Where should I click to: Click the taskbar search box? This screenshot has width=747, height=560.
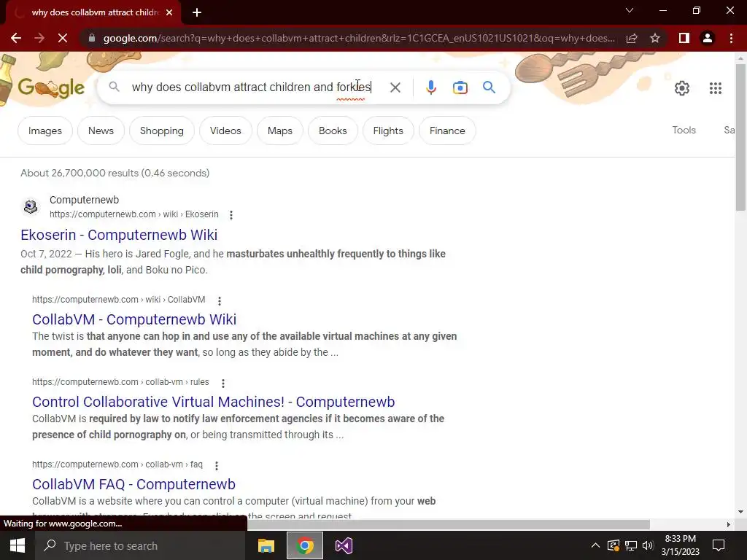[140, 545]
